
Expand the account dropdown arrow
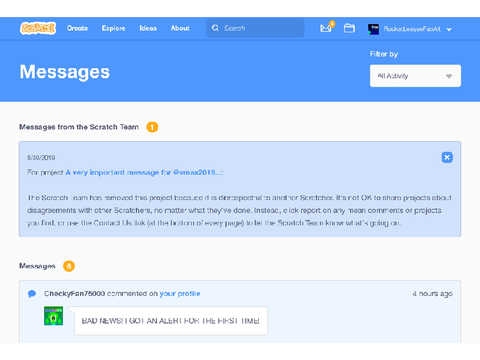coord(449,29)
